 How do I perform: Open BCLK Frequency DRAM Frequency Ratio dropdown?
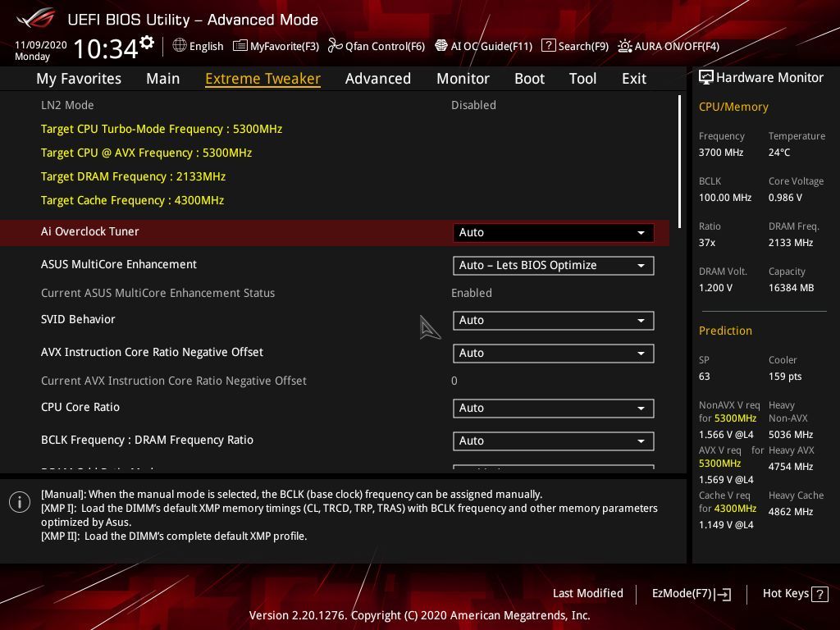pyautogui.click(x=553, y=441)
